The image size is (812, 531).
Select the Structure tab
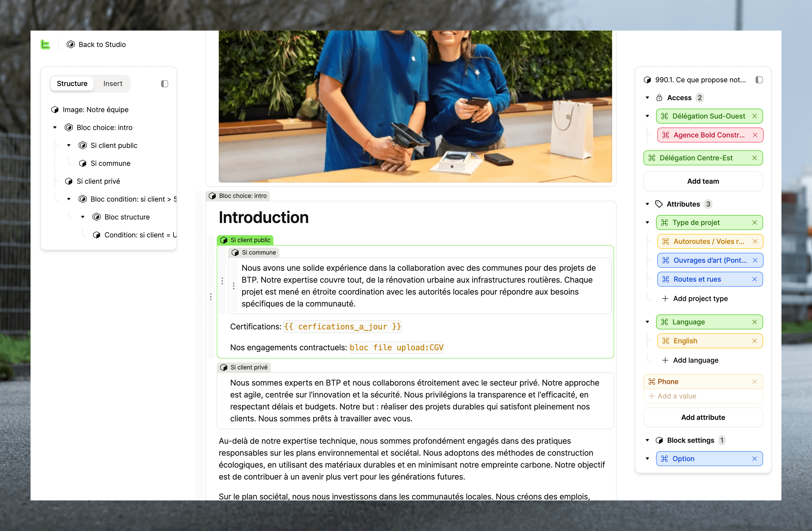pos(72,84)
